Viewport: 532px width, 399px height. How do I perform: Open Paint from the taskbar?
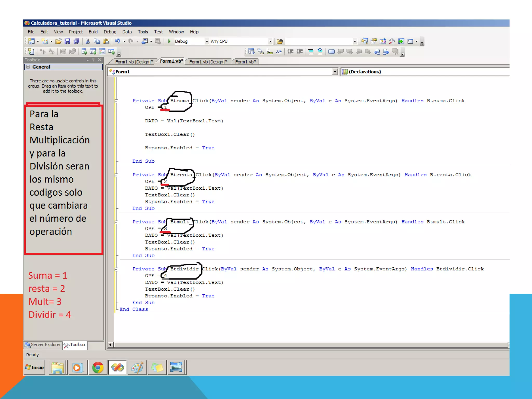pos(137,368)
